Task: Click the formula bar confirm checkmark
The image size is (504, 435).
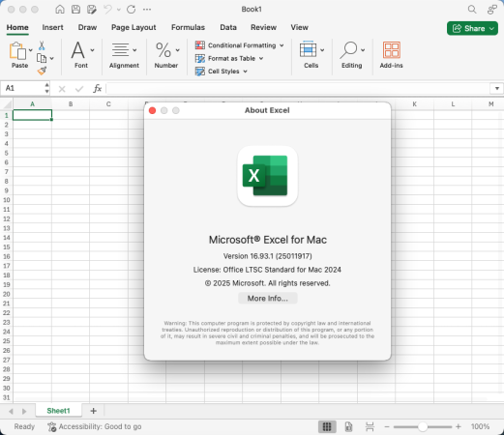Action: pos(79,89)
